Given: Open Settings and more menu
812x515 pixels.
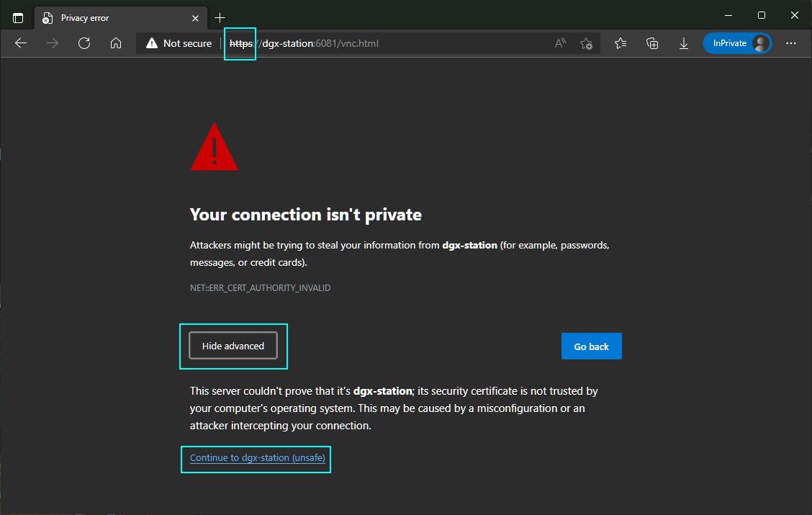Looking at the screenshot, I should click(791, 43).
